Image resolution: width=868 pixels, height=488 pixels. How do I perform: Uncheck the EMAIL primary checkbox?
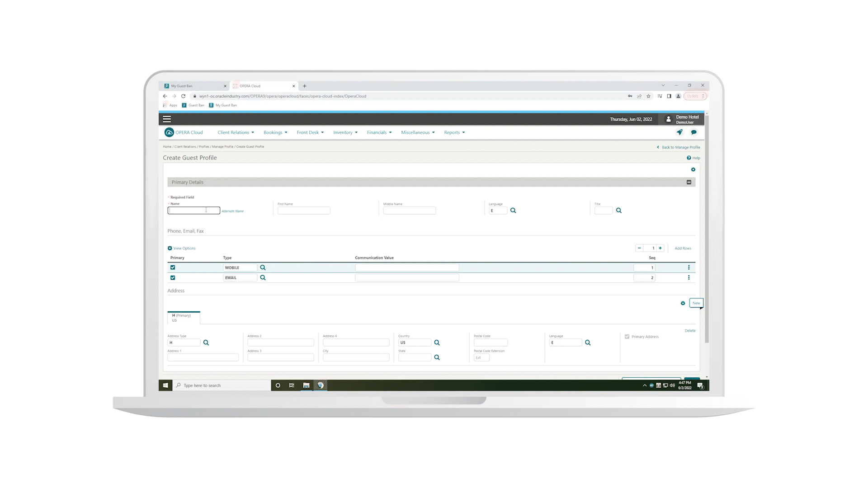173,278
